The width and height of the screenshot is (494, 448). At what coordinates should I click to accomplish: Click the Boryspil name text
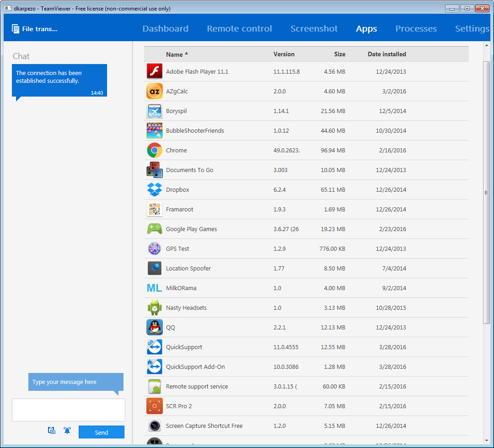point(176,111)
